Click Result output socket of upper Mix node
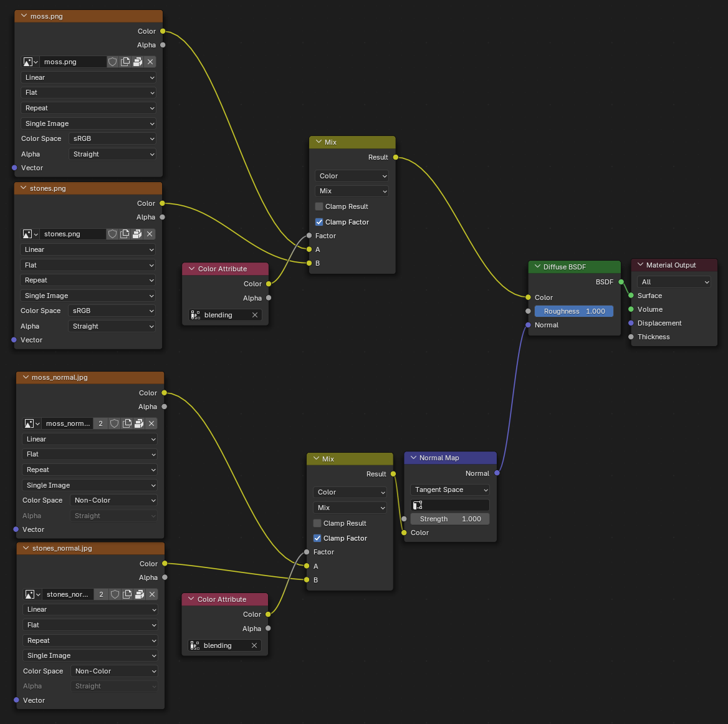 click(396, 157)
